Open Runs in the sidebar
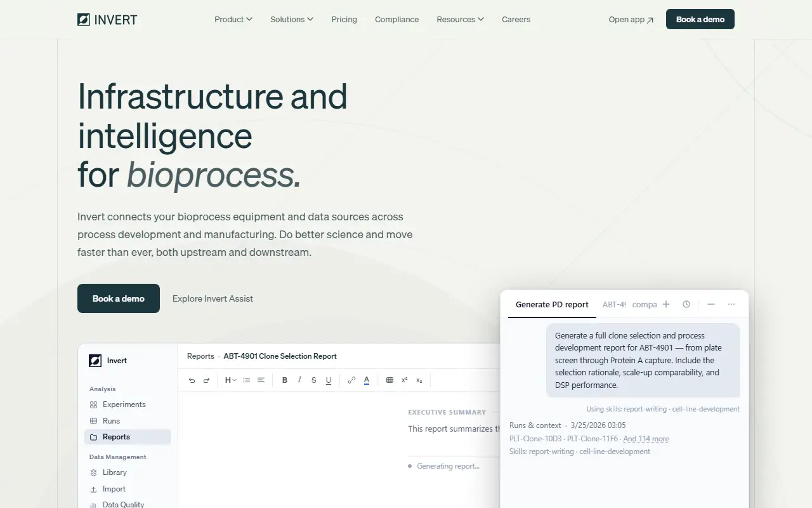 tap(128, 421)
